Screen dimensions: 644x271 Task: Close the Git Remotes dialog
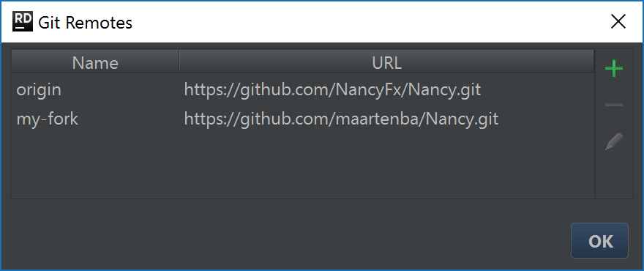618,22
